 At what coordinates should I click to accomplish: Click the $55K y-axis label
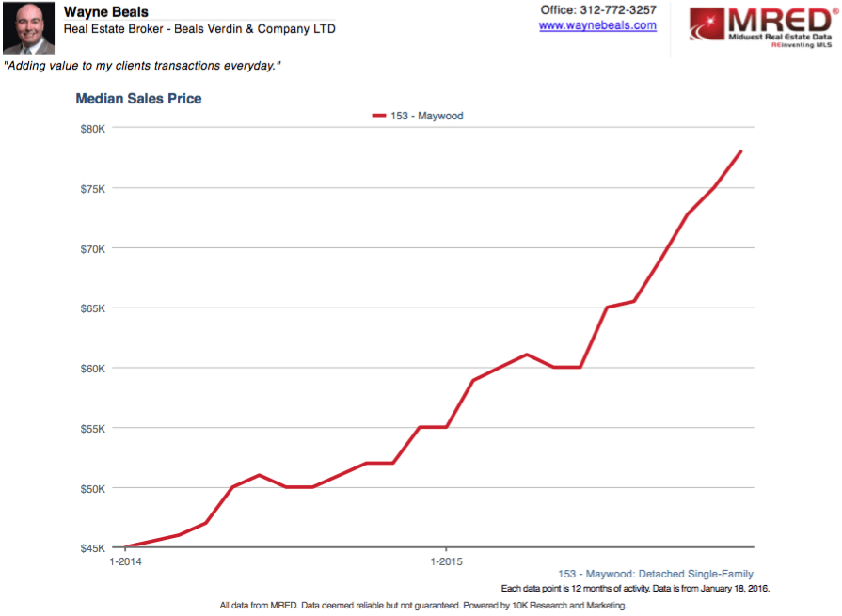[x=93, y=428]
